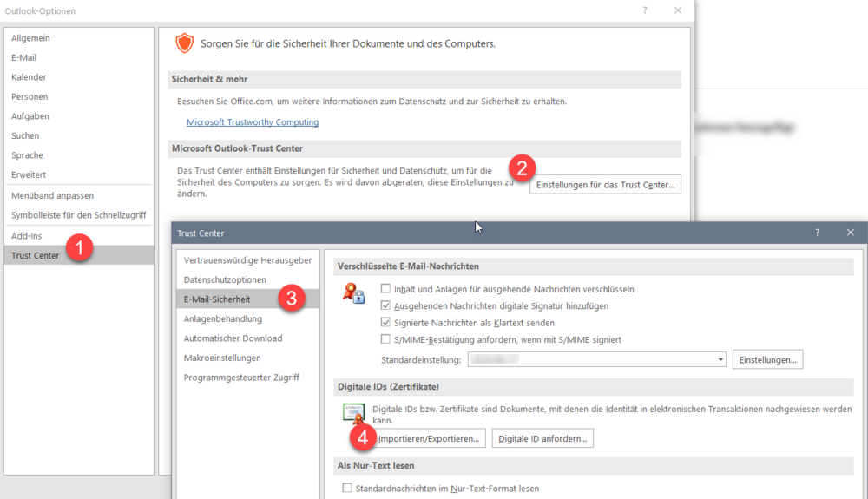Open Makroeinstellungen in Trust Center sidebar

[x=222, y=358]
